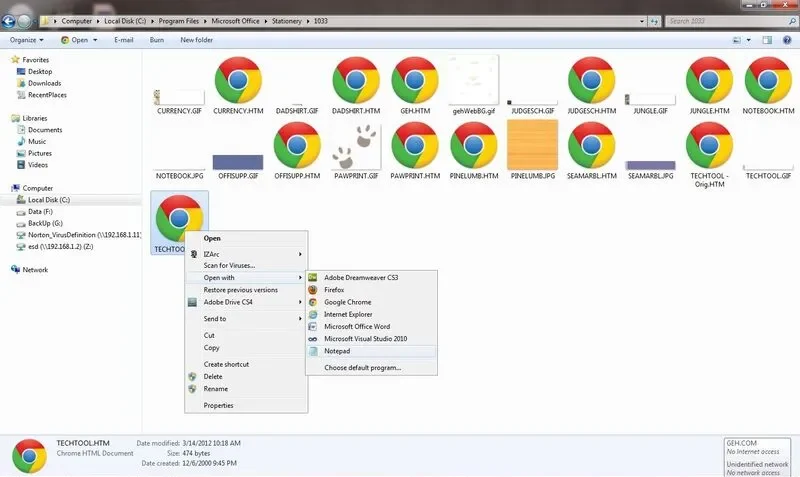Open the file with Firefox
This screenshot has width=800, height=477.
click(x=371, y=290)
